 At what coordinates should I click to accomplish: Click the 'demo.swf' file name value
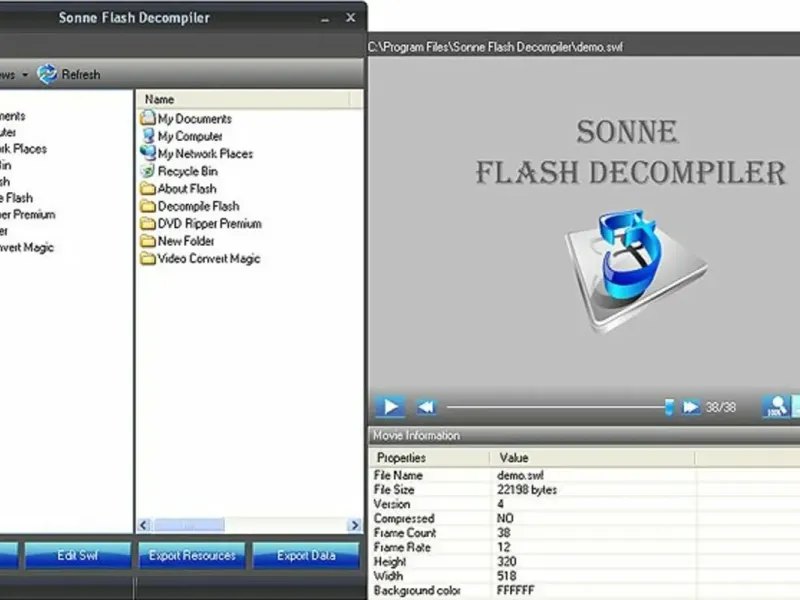click(x=520, y=475)
